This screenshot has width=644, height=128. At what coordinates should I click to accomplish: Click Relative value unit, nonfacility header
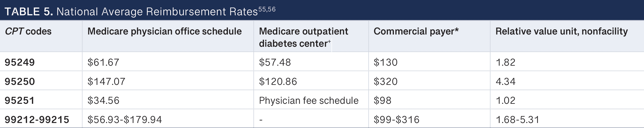(x=561, y=31)
